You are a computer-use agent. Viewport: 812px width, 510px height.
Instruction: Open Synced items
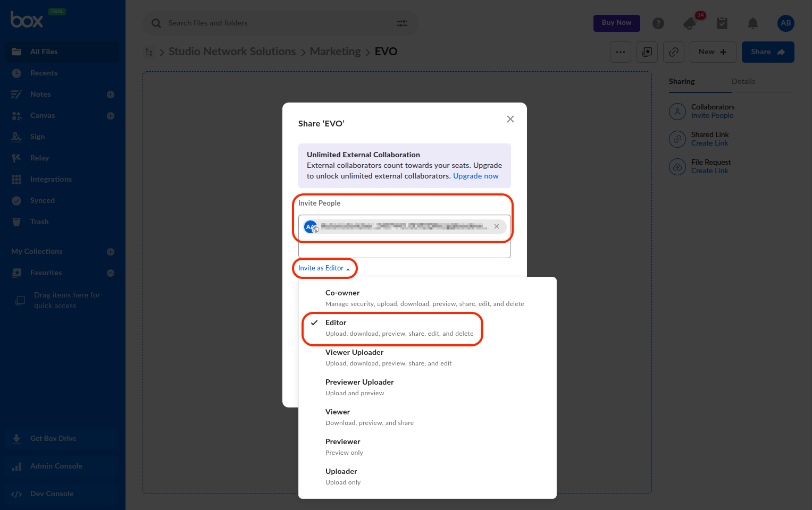(x=63, y=200)
